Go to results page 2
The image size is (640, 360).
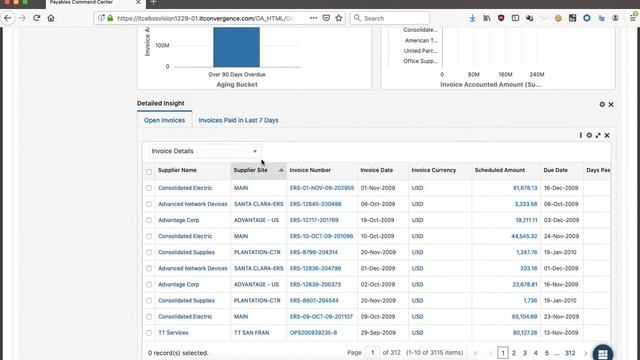tap(514, 353)
